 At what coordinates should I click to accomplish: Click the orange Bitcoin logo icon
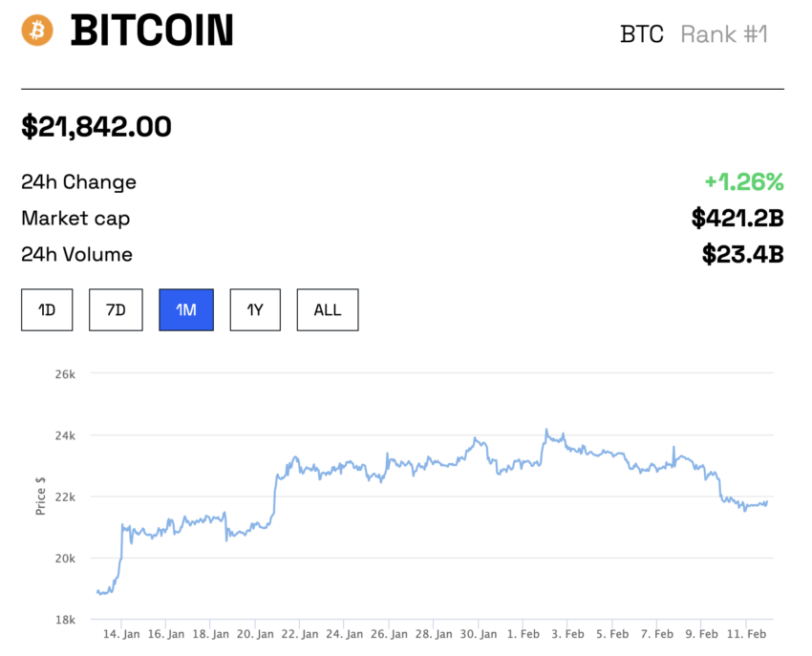click(x=38, y=30)
